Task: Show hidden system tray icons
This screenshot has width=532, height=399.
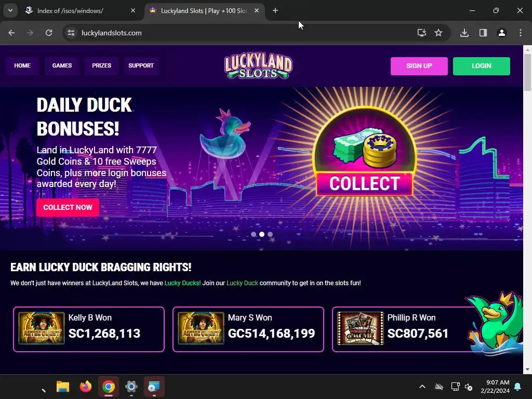Action: point(422,387)
